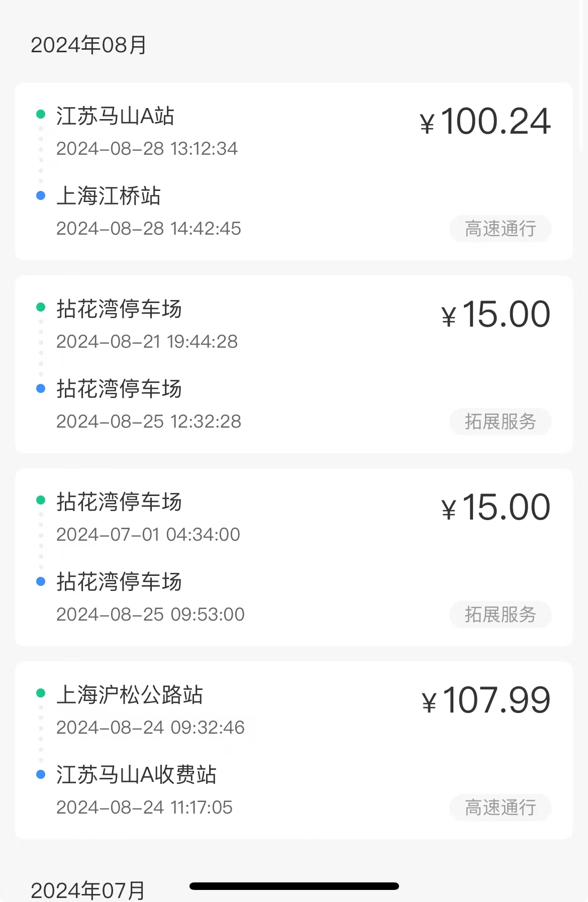Select the 江苏马山A收费站 exit station name
The image size is (588, 902).
(x=136, y=775)
